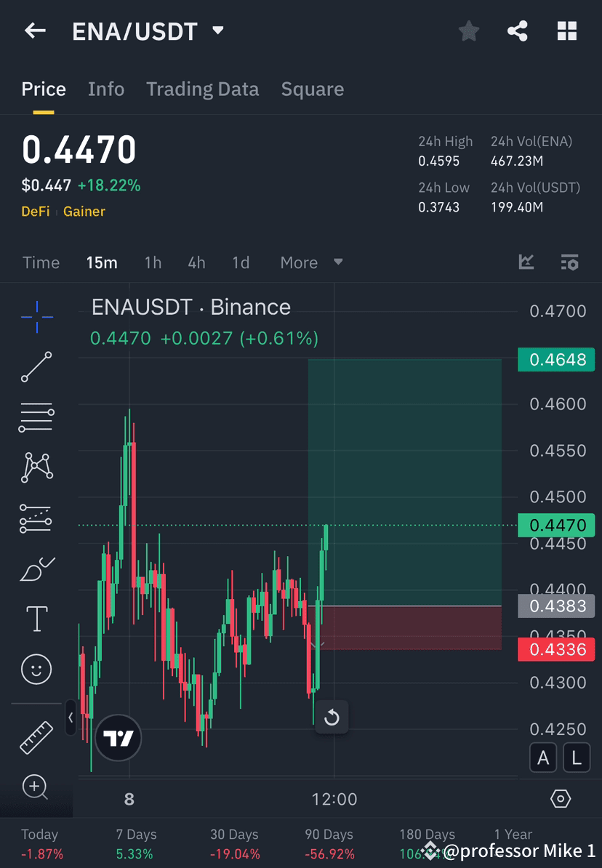Viewport: 602px width, 868px height.
Task: Open the share options
Action: 518,31
